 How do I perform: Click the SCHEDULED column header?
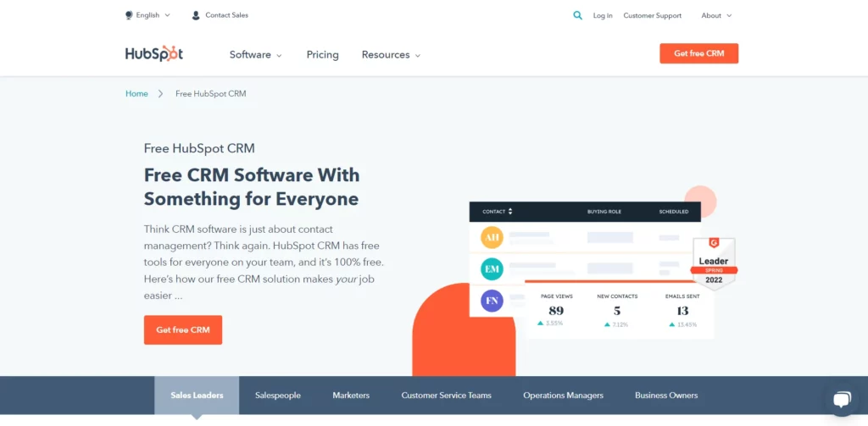(x=674, y=212)
